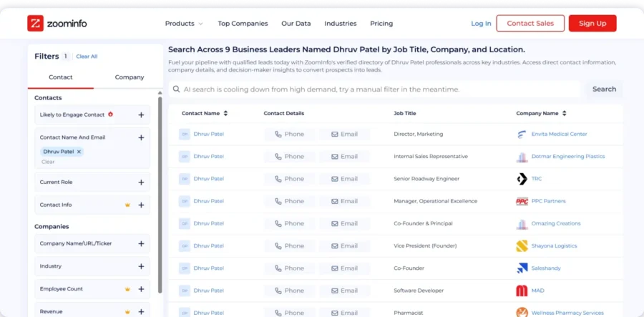Screen dimensions: 644x317
Task: Click the Contact Sales button
Action: click(x=530, y=24)
